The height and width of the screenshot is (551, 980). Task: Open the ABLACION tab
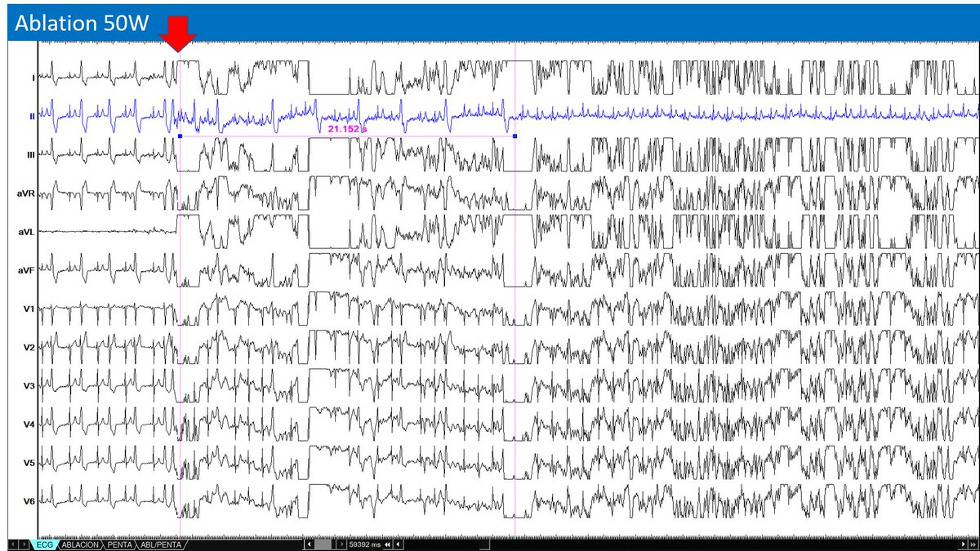80,544
